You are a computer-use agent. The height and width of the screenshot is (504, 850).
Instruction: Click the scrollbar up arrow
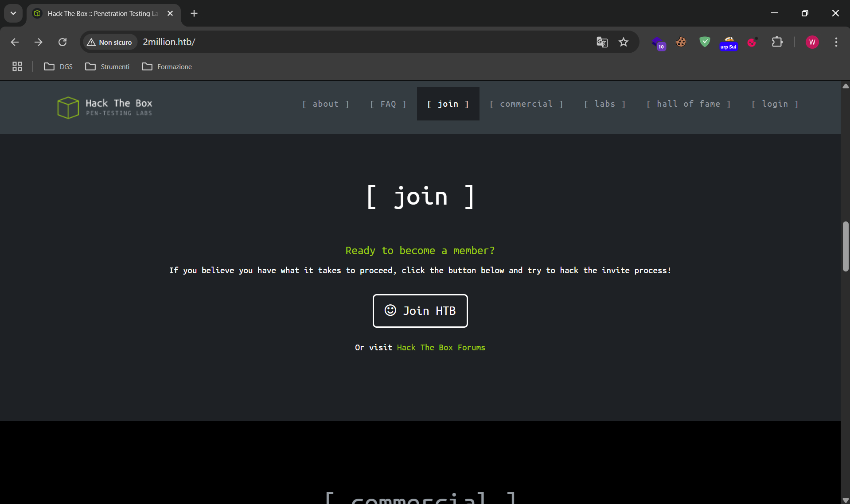coord(846,86)
